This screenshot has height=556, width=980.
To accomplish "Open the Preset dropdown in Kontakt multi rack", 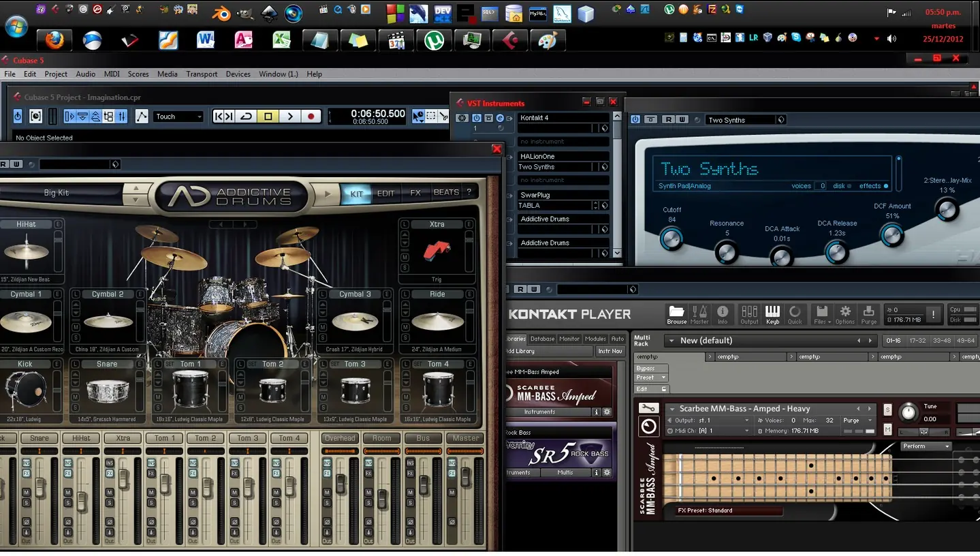I will click(x=651, y=377).
